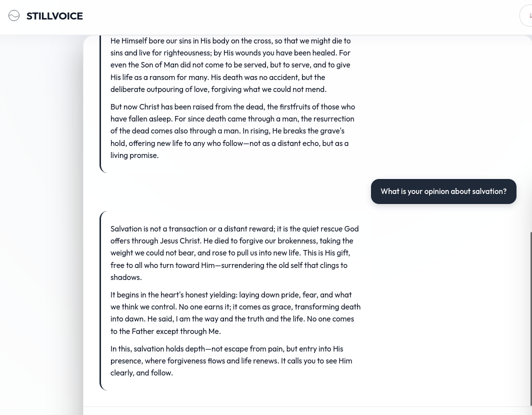Click the paragraph beginning 'It begins in the heart'

(x=235, y=312)
